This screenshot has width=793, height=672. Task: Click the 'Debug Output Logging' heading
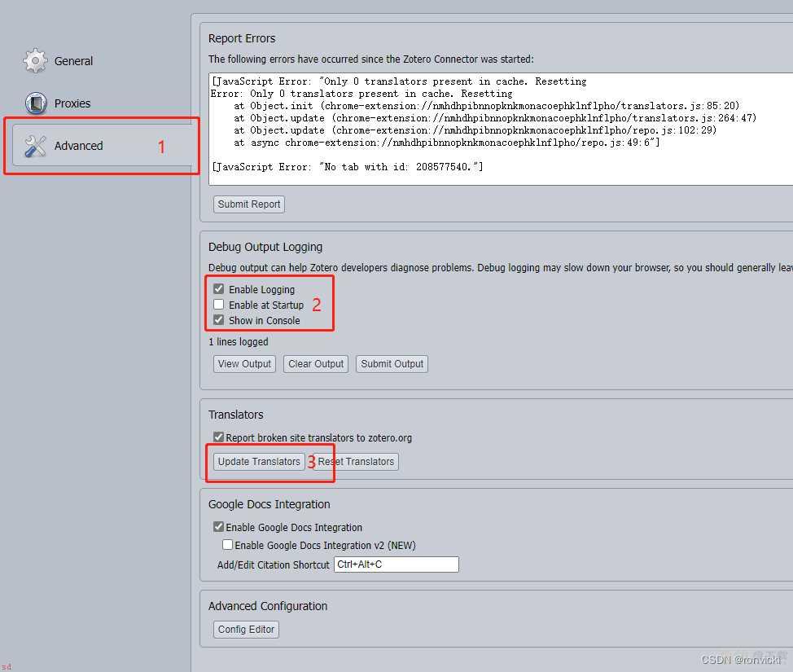(265, 247)
